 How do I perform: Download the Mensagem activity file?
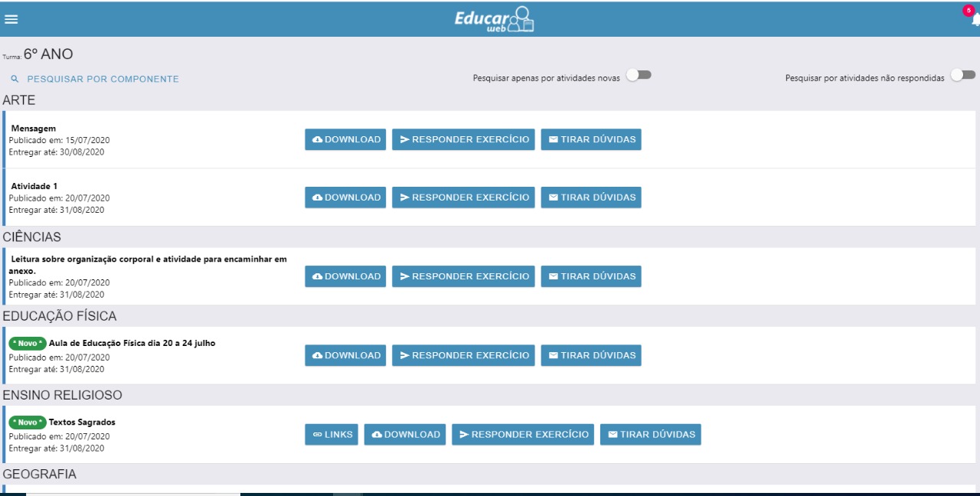point(345,139)
